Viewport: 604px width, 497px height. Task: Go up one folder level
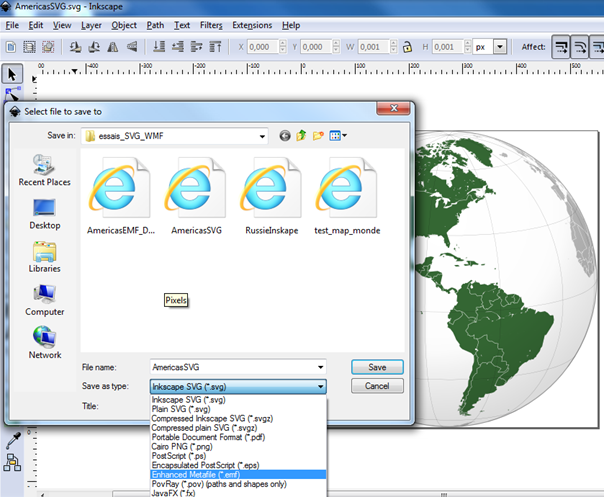[x=302, y=136]
